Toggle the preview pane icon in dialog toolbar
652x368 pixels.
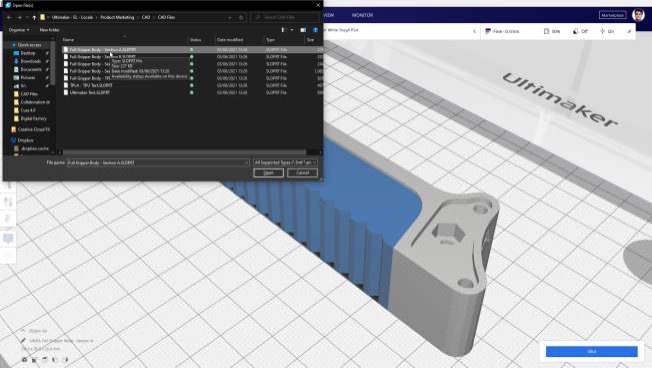pyautogui.click(x=303, y=30)
